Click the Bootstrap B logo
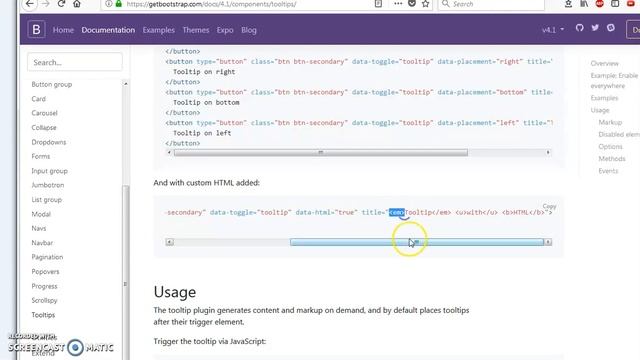Screen dimensions: 640x360 point(36,29)
